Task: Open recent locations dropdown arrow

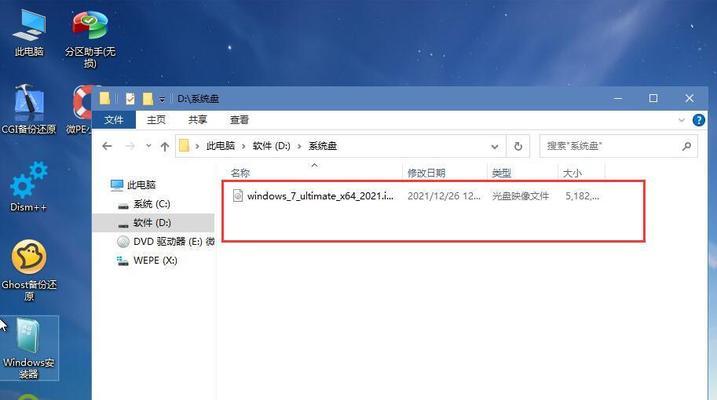Action: point(148,146)
